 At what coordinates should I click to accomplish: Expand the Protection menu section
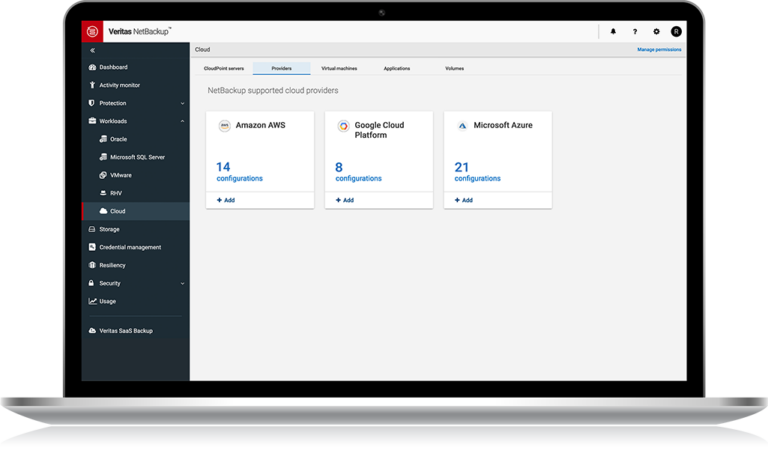click(181, 103)
